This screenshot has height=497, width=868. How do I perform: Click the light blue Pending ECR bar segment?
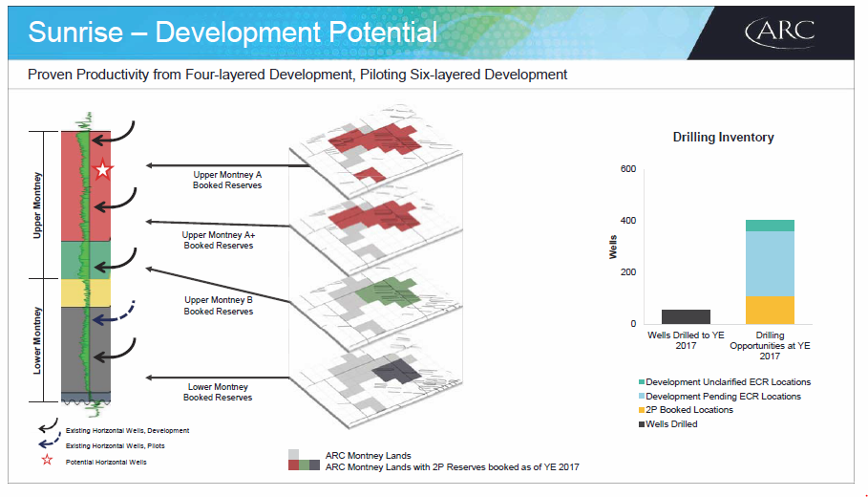click(770, 264)
